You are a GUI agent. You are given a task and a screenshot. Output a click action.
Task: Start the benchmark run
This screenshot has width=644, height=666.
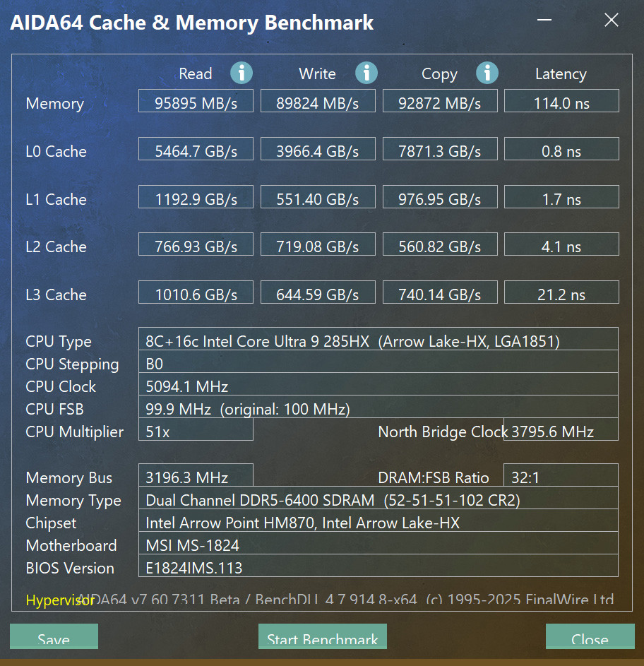[323, 636]
